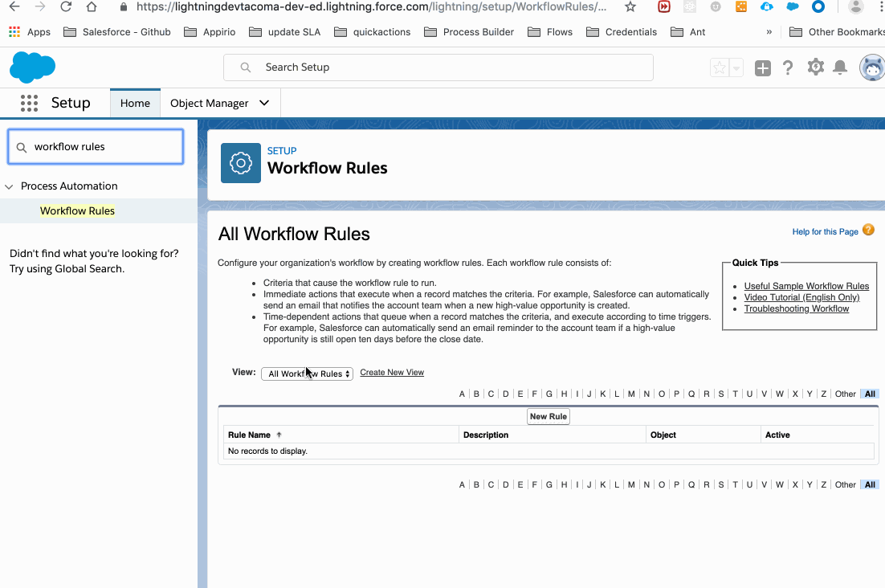Click the orange Help for this Page icon
This screenshot has width=885, height=588.
click(869, 231)
